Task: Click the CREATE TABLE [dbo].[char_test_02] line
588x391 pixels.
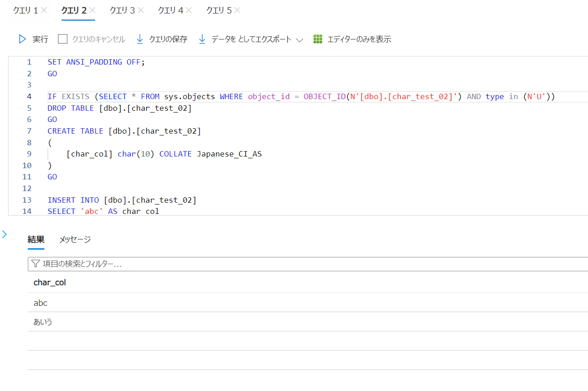Action: click(124, 131)
